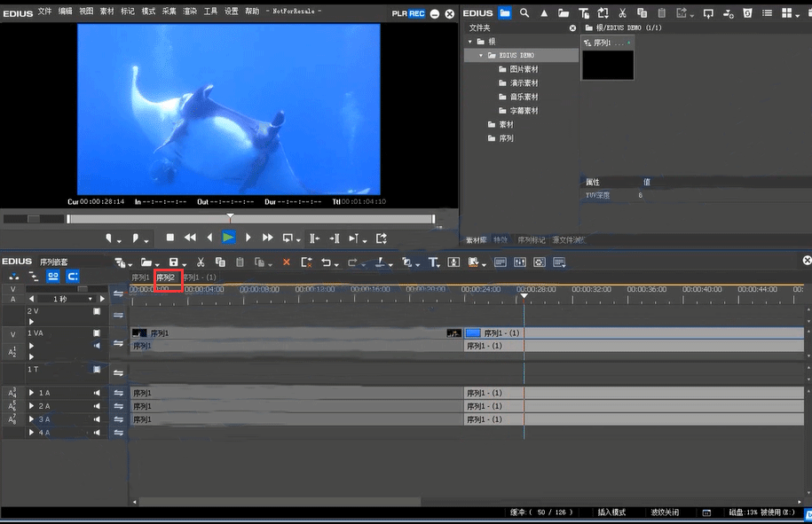The height and width of the screenshot is (524, 812).
Task: Expand the 1VA track header
Action: point(31,346)
